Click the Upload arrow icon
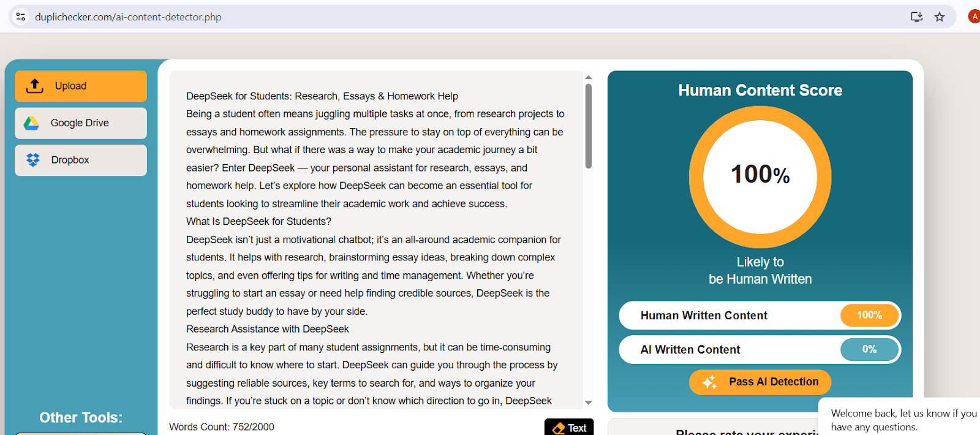 [35, 86]
